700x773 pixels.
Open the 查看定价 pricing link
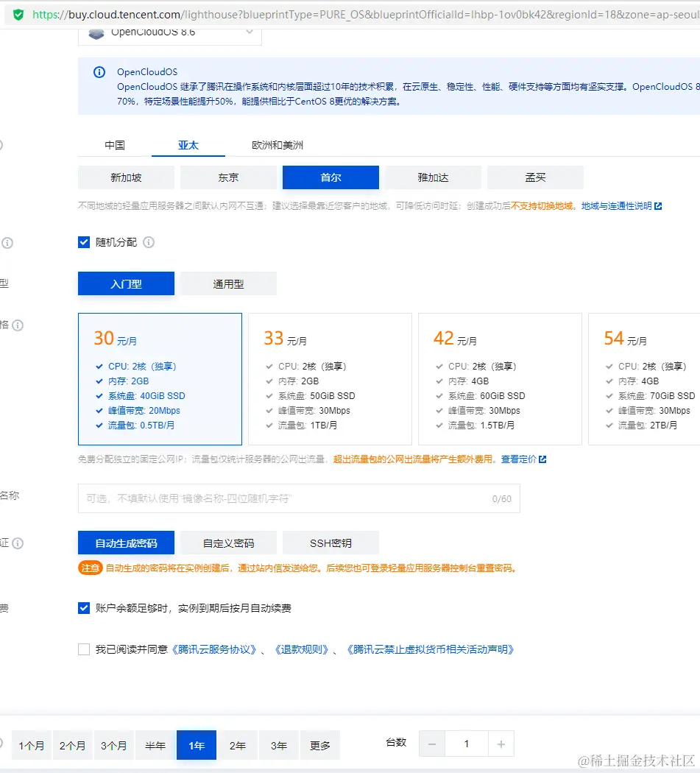[519, 459]
